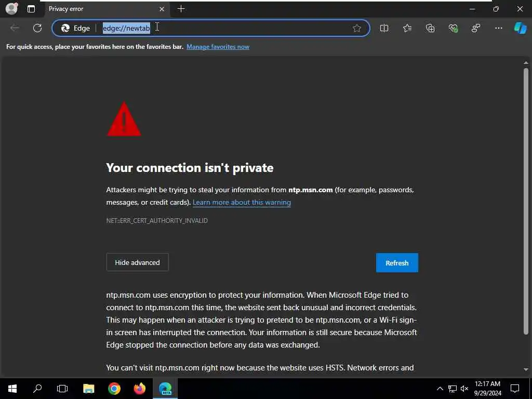
Task: Click NET::ERR_CERT_AUTHORITY_INVALID error code text
Action: click(x=157, y=220)
